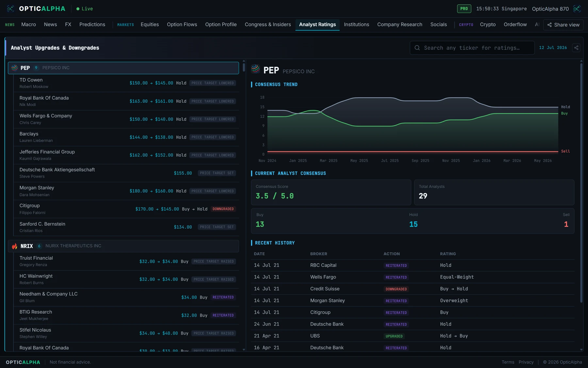This screenshot has width=588, height=368.
Task: Open the Institutions tab
Action: (356, 25)
